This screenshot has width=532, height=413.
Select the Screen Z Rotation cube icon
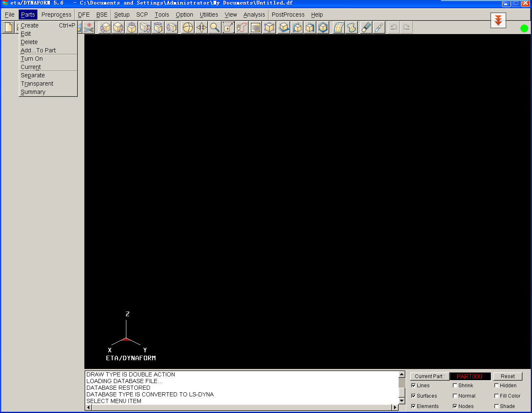[172, 27]
